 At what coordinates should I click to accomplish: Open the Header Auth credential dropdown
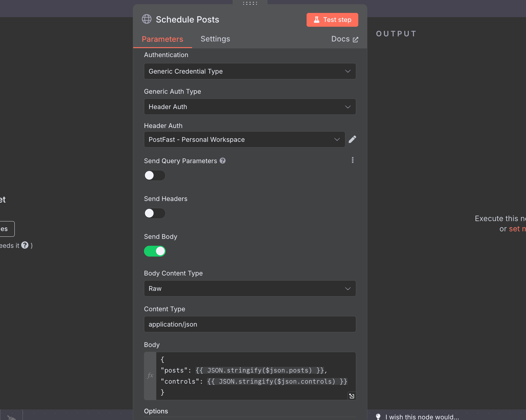244,139
